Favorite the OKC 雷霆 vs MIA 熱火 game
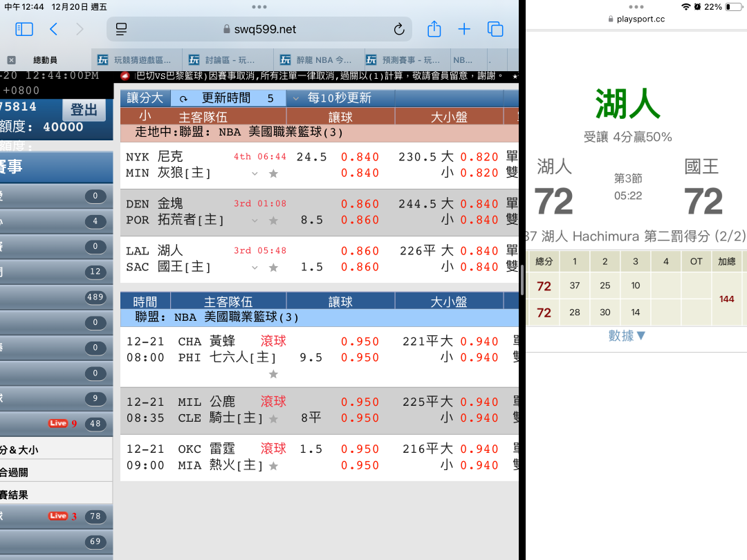Viewport: 747px width, 560px height. (x=273, y=466)
